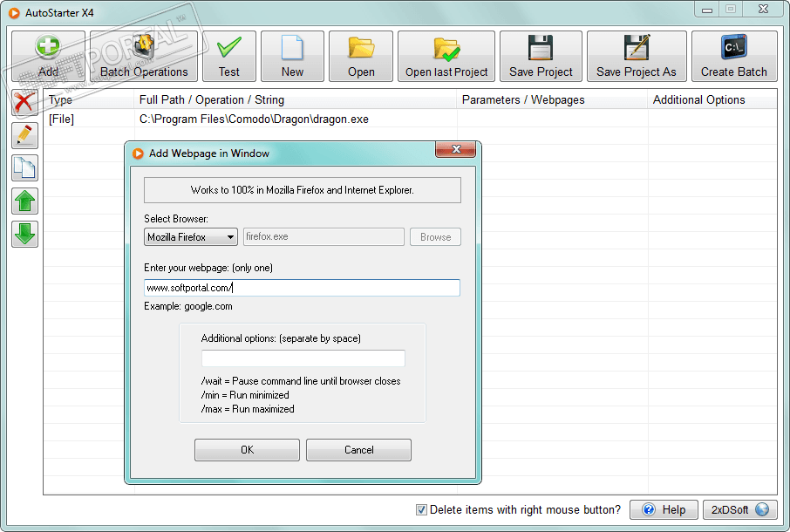Click Additional Options column header
The image size is (790, 532).
point(712,99)
